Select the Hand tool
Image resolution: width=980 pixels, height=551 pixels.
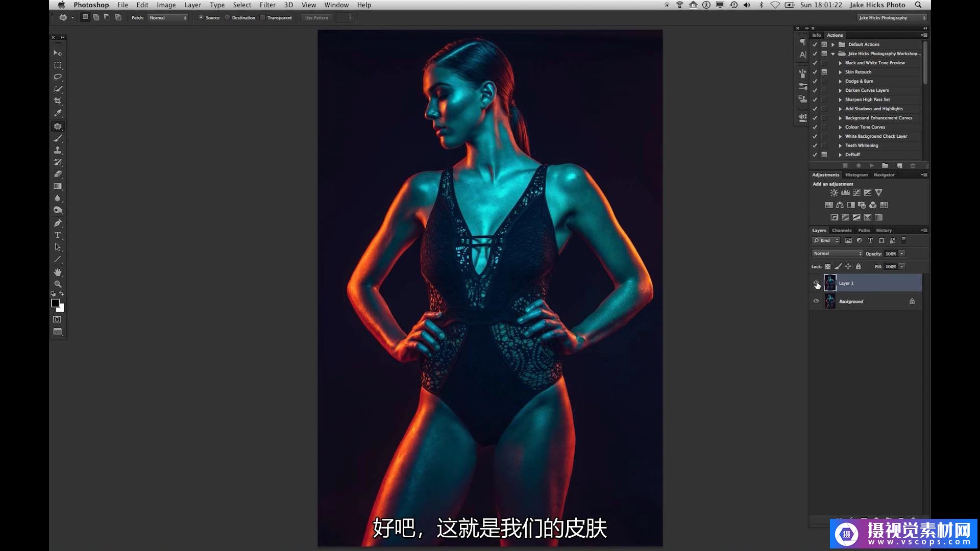coord(58,272)
